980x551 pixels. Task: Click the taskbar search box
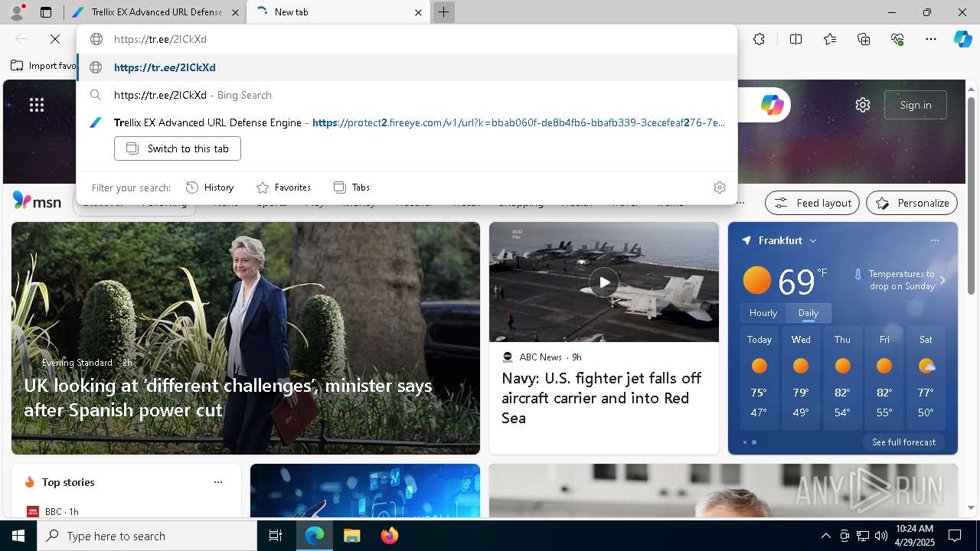point(147,536)
